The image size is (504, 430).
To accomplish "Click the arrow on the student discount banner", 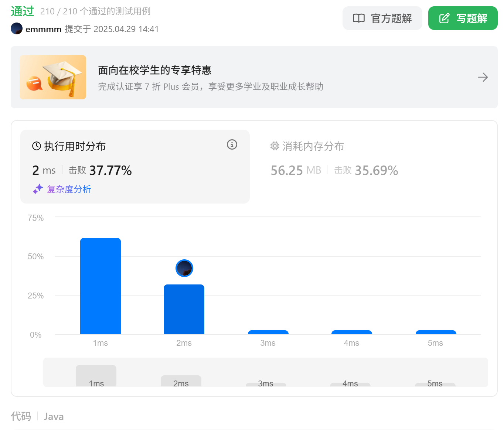I will (x=483, y=77).
